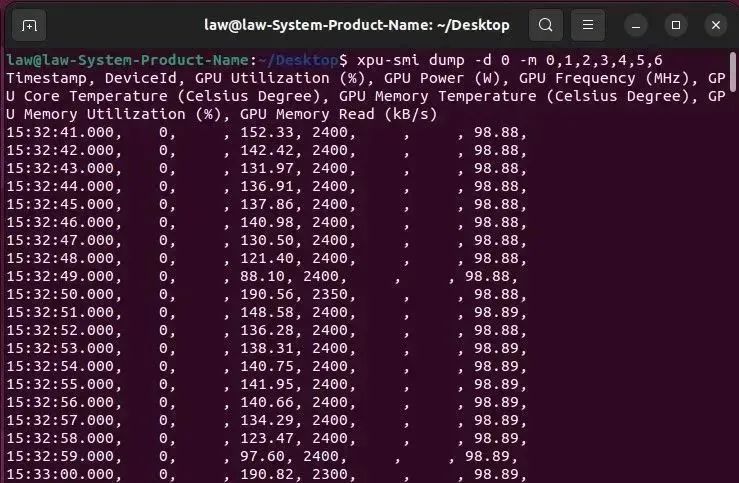The height and width of the screenshot is (483, 739).
Task: Click power value 140.98
Action: pyautogui.click(x=267, y=222)
